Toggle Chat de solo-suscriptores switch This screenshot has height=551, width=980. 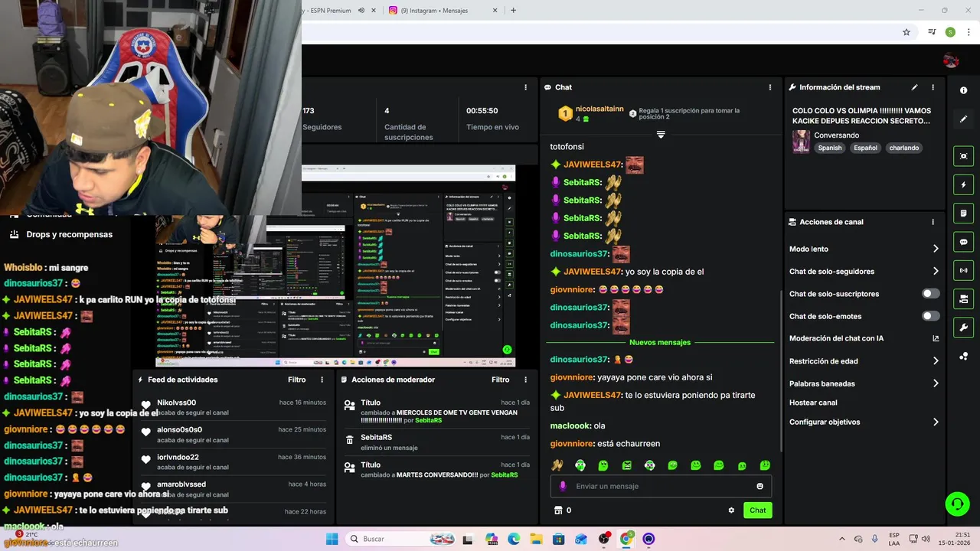click(930, 294)
